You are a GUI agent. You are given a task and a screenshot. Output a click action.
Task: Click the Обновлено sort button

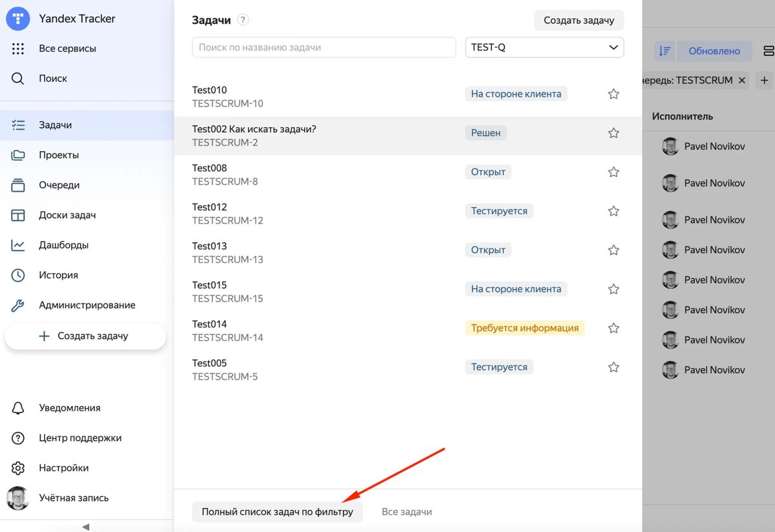[714, 51]
